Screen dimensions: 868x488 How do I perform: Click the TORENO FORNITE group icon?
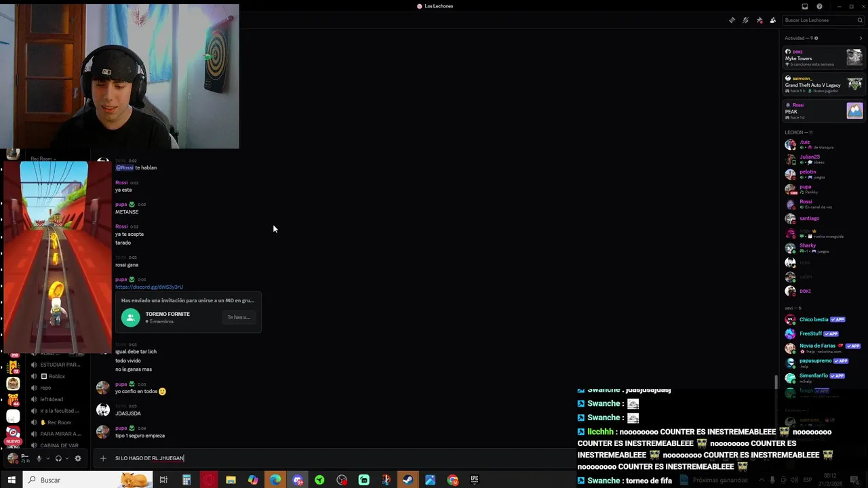point(130,317)
